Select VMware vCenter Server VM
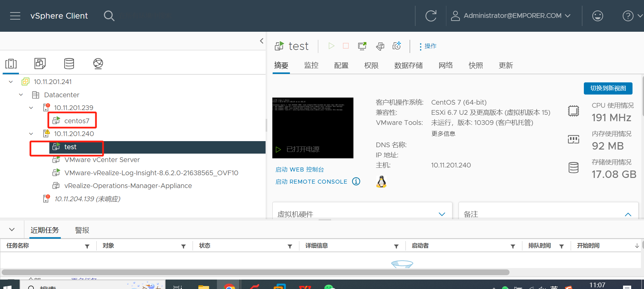 point(102,160)
